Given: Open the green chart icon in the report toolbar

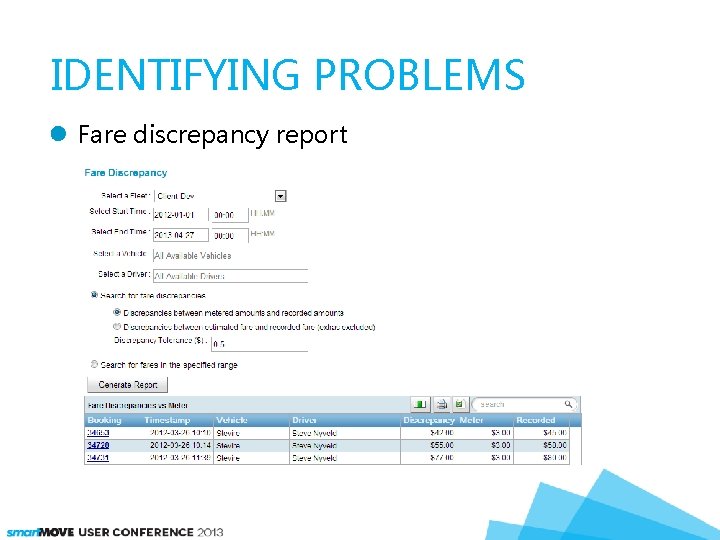Looking at the screenshot, I should click(x=420, y=404).
